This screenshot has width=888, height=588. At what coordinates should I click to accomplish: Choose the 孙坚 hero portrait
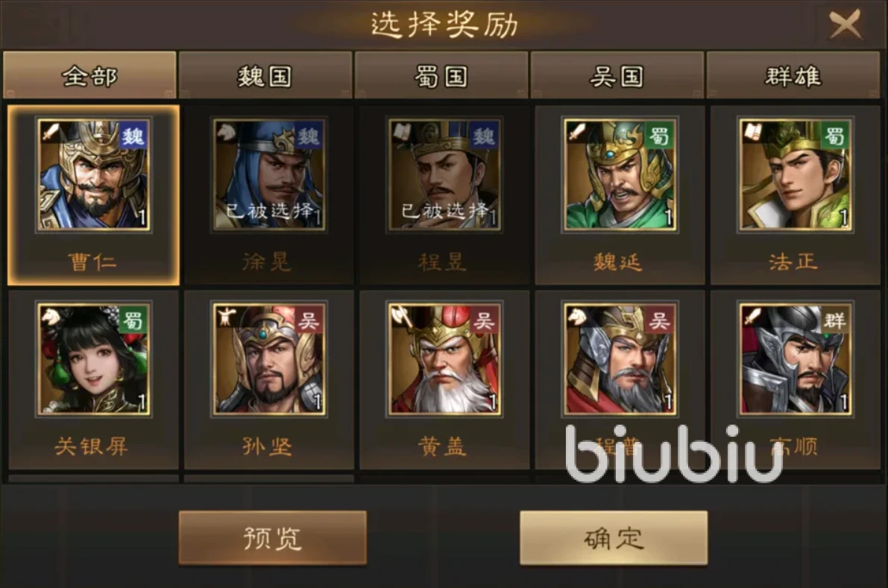pyautogui.click(x=269, y=358)
